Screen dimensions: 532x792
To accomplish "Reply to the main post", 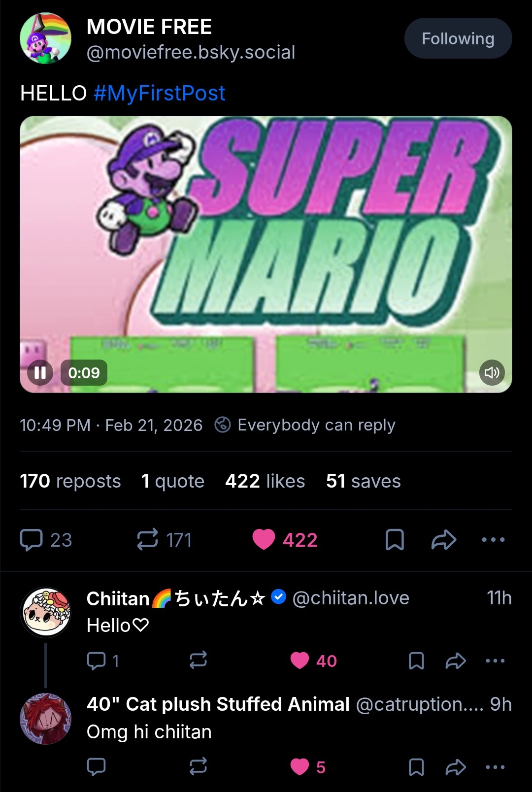I will pos(32,540).
